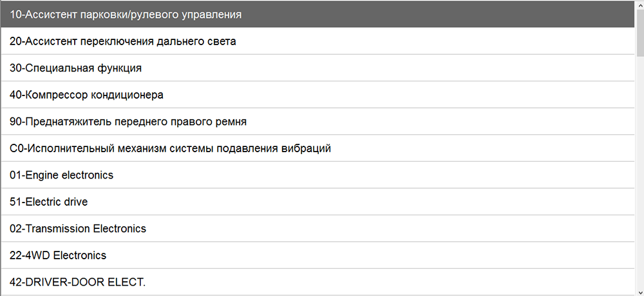Screen dimensions: 644x296
Task: Select 01-Engine electronics module
Action: pyautogui.click(x=62, y=175)
